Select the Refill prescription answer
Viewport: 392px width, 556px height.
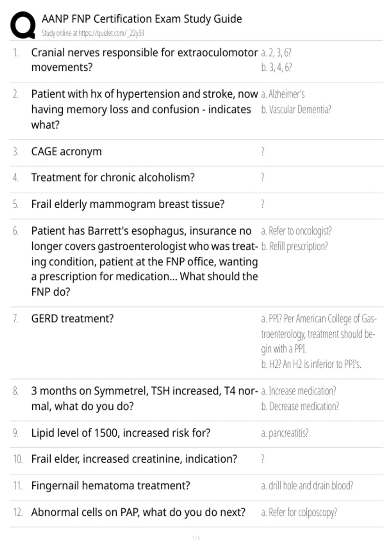tap(294, 246)
